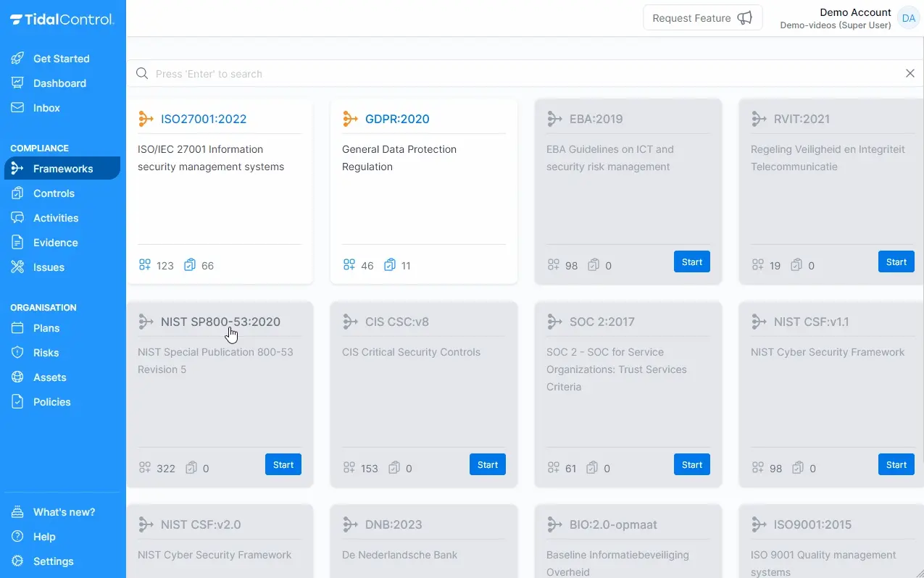Screen dimensions: 924x578
Task: Click RVIT:2021 requirements count icon 19
Action: 757,265
